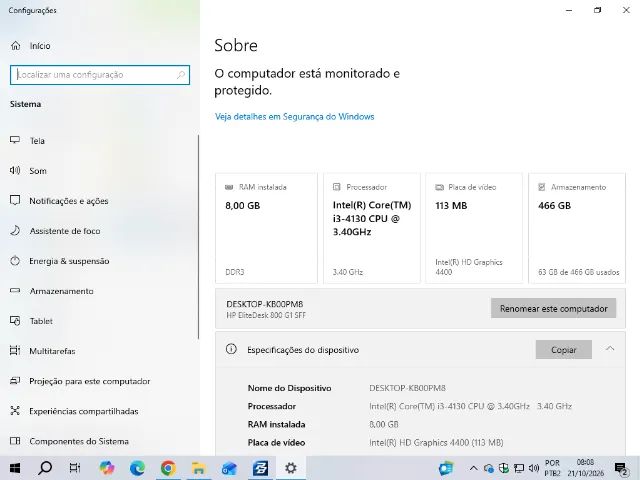Viewport: 640px width, 480px height.
Task: Open Outlook mail app from taskbar
Action: (x=229, y=468)
